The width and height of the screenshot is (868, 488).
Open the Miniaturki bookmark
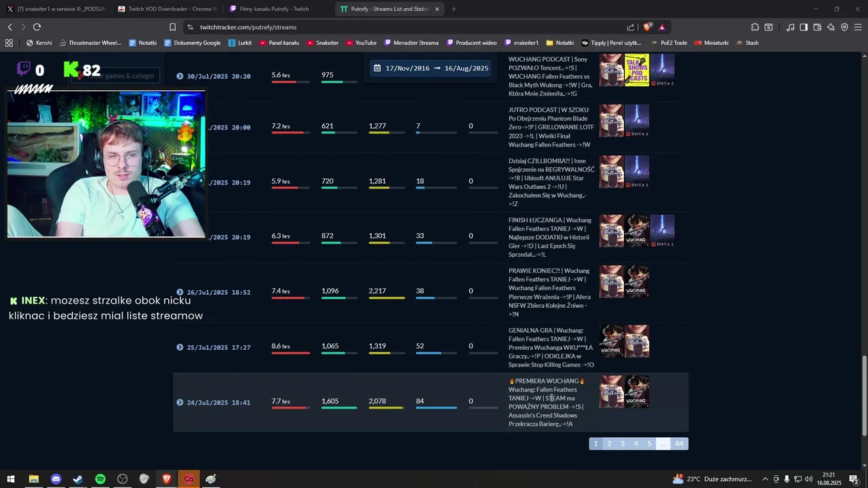pos(711,43)
